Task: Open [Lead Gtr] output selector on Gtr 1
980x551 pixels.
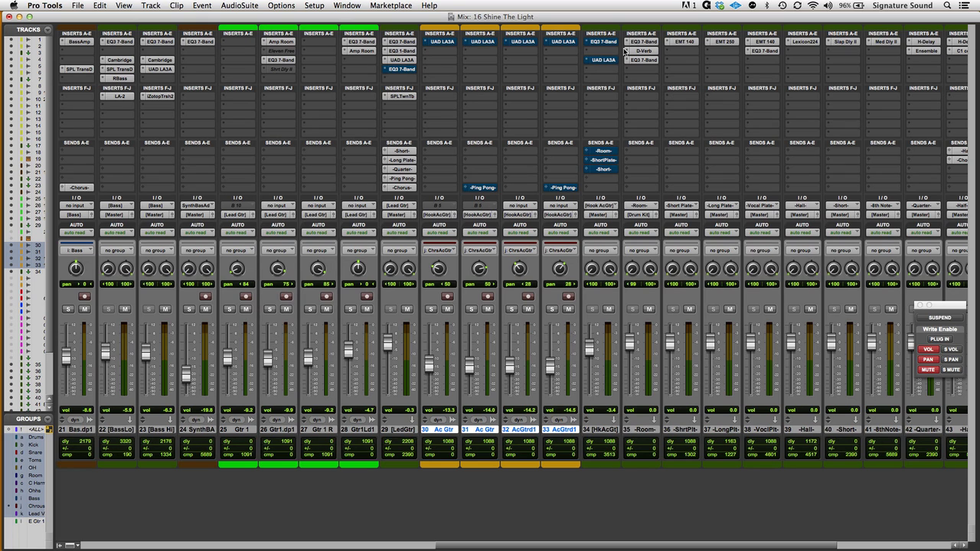Action: tap(237, 214)
